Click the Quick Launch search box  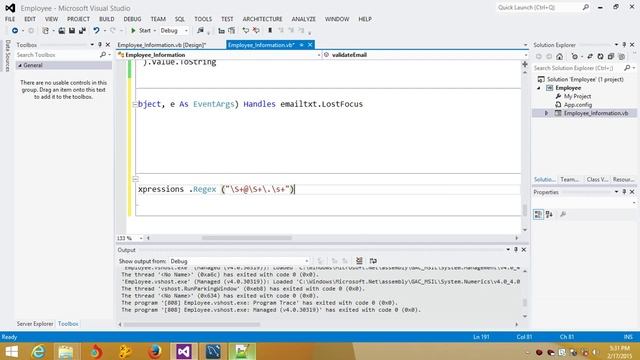[x=539, y=7]
